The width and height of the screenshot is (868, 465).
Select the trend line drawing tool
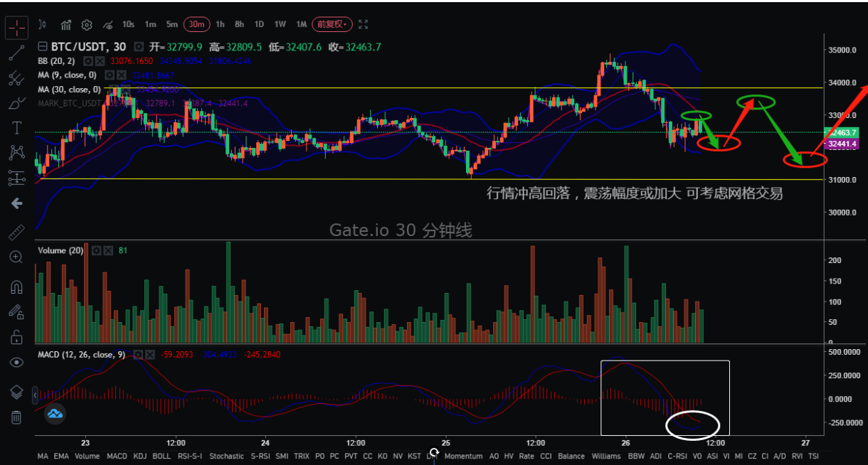(16, 53)
